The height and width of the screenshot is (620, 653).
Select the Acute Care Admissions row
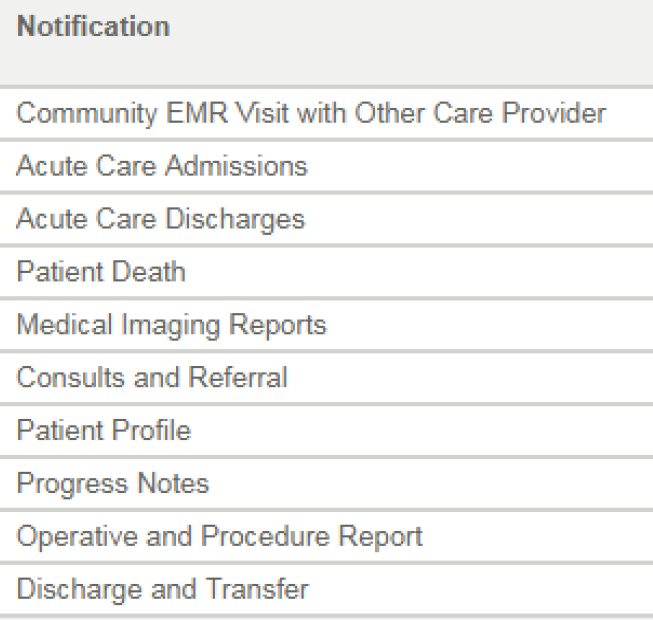point(161,165)
